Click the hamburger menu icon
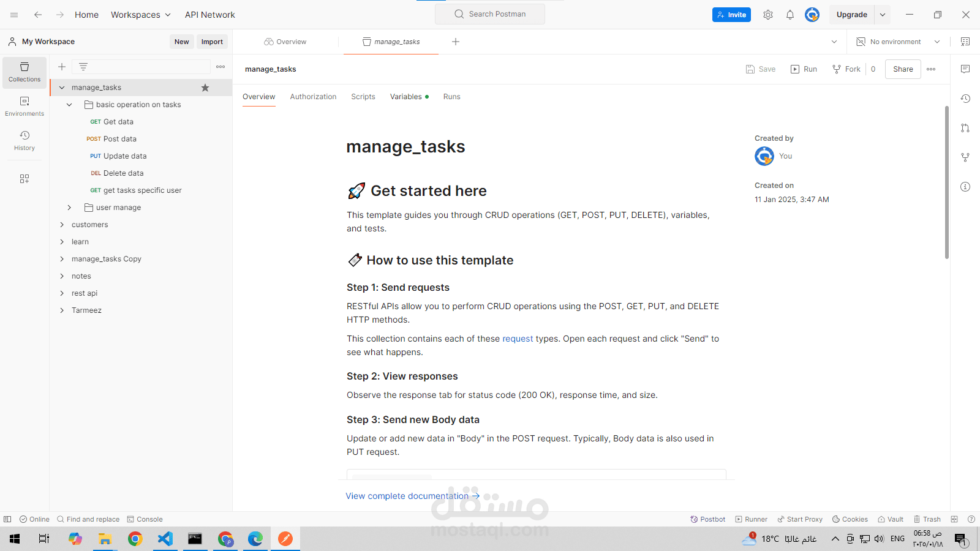Screen dimensions: 980x551 14,15
